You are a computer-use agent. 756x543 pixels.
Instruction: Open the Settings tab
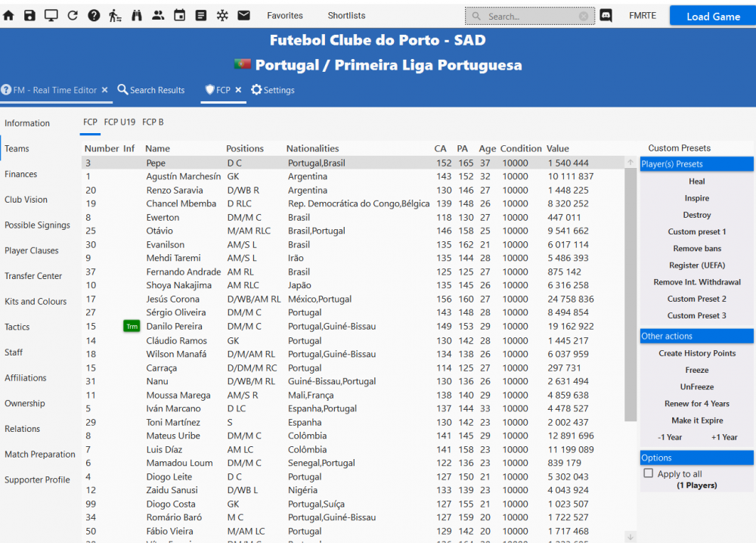coord(273,90)
